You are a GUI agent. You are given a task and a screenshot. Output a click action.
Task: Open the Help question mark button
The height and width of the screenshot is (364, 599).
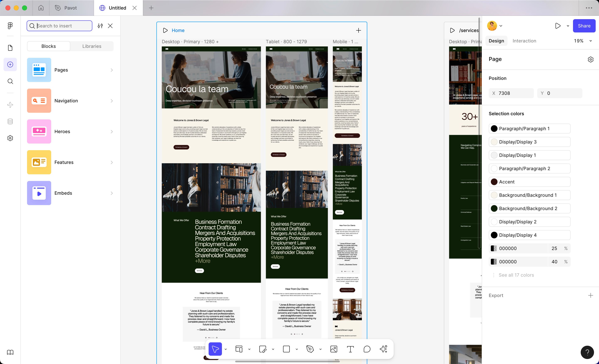587,352
